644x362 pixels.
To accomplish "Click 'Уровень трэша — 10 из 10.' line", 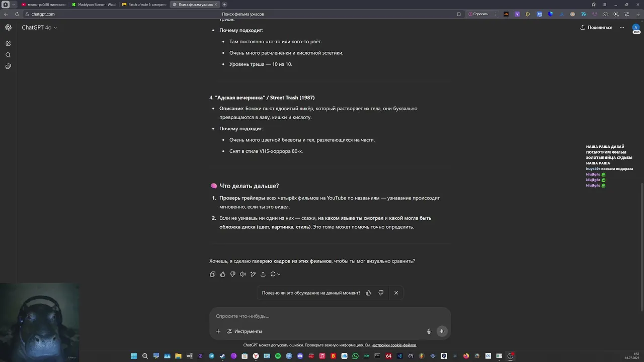I will (261, 64).
